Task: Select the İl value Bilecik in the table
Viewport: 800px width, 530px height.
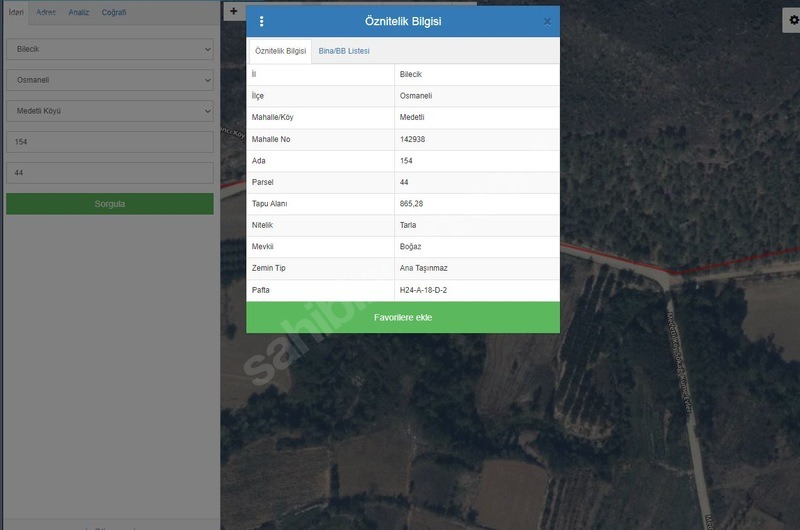Action: 411,74
